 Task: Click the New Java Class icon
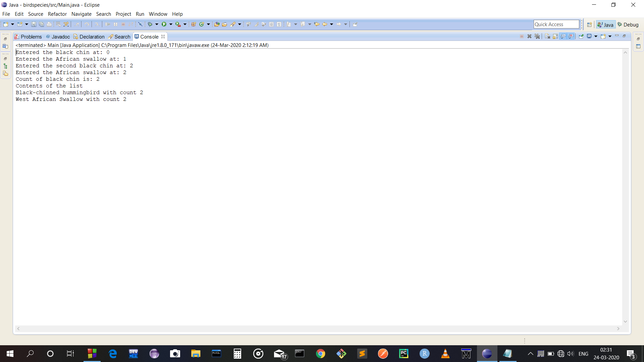click(202, 24)
